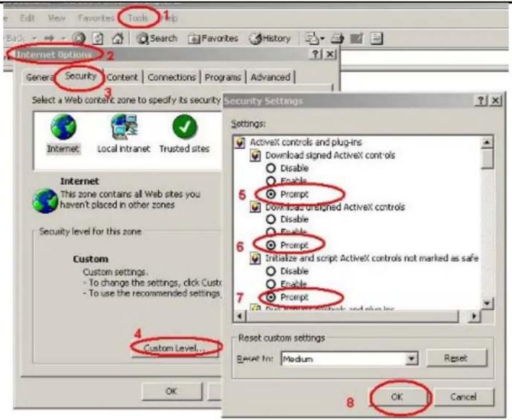
Task: Click the Internet Options help button
Action: coord(315,54)
